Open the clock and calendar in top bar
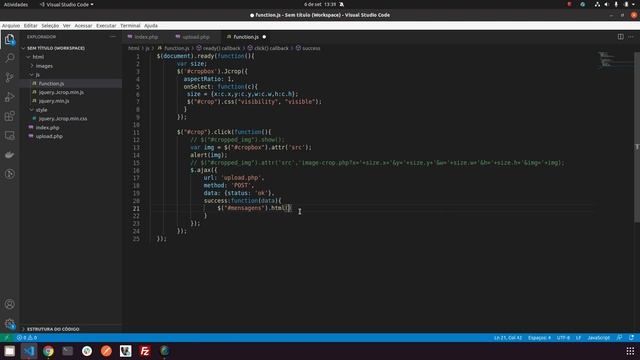This screenshot has width=640, height=360. [x=320, y=4]
